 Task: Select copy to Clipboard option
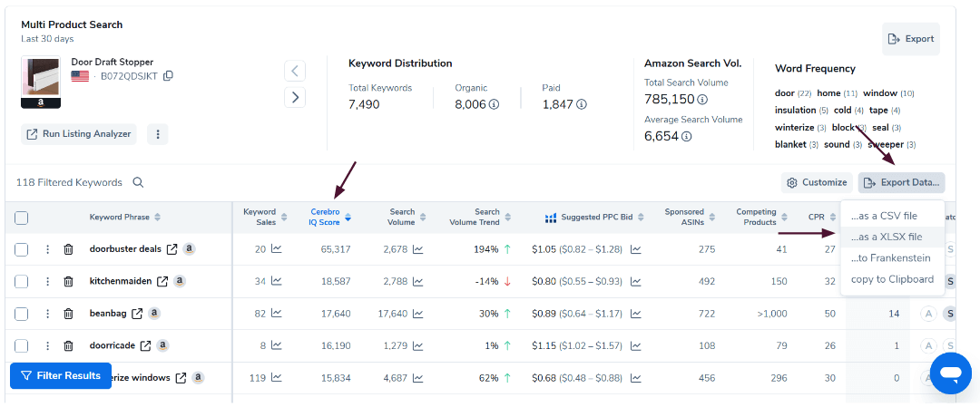point(892,279)
